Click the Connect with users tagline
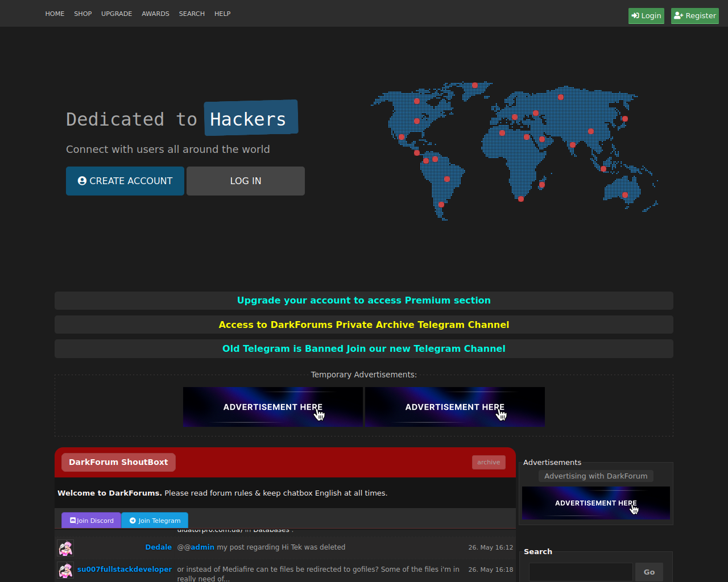Viewport: 728px width, 582px height. point(168,149)
